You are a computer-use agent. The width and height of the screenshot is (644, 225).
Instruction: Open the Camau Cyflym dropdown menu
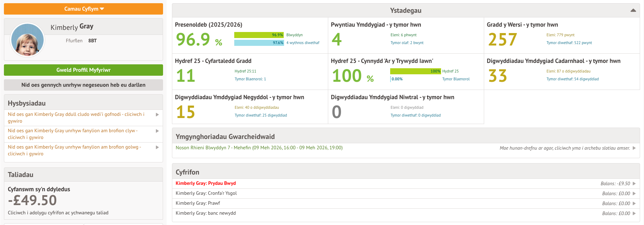(83, 9)
